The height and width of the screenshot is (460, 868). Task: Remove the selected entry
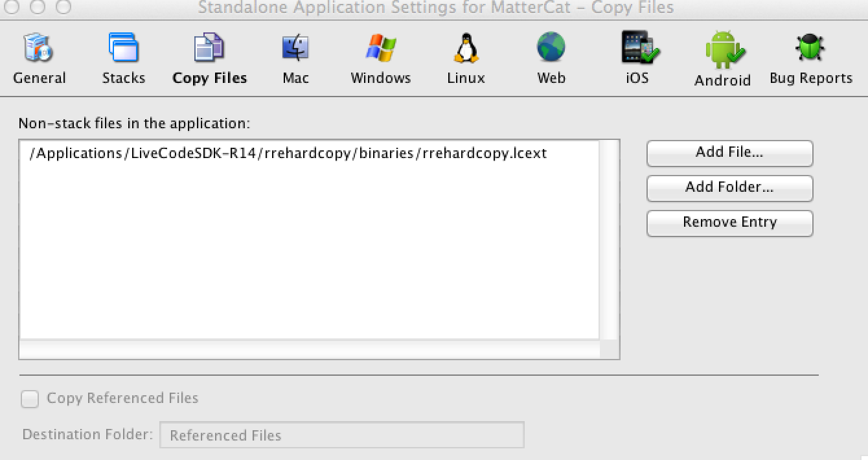point(729,223)
